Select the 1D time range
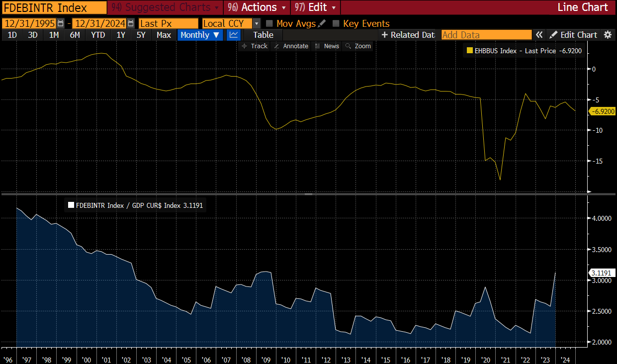Viewport: 617px width, 364px height. tap(12, 35)
